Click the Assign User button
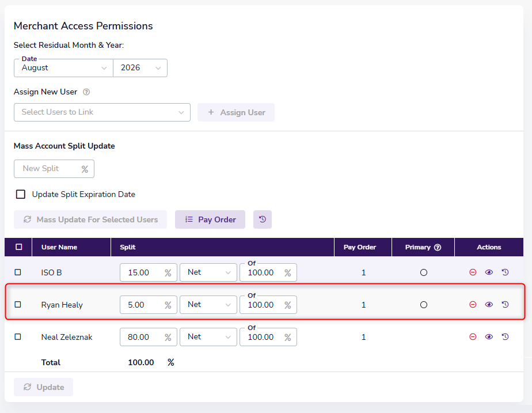Image resolution: width=532 pixels, height=413 pixels. pyautogui.click(x=236, y=112)
